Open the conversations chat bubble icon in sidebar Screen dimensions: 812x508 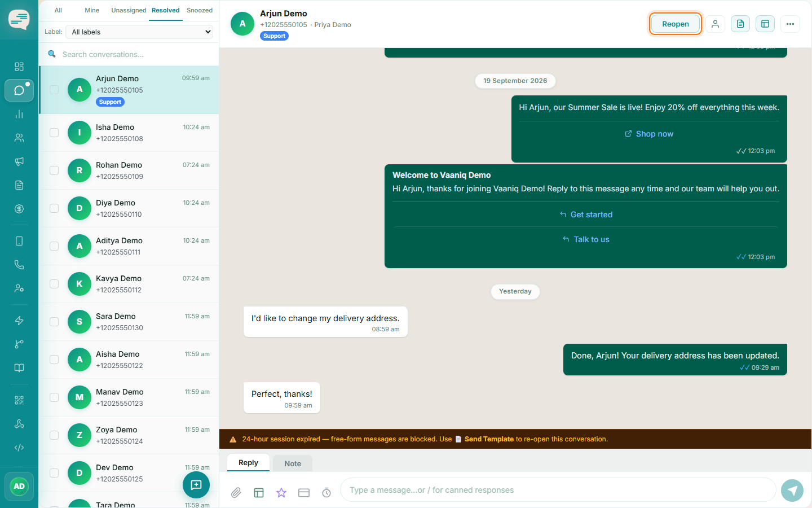click(19, 90)
